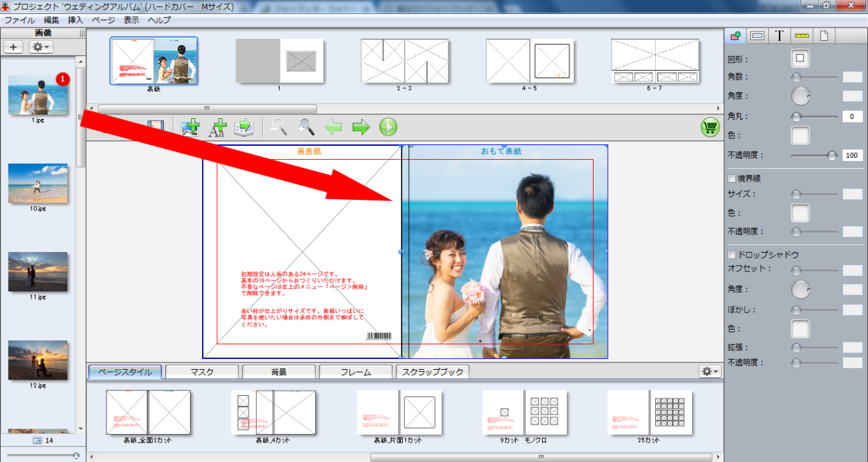868x462 pixels.
Task: Open the text properties T tab
Action: pyautogui.click(x=779, y=36)
